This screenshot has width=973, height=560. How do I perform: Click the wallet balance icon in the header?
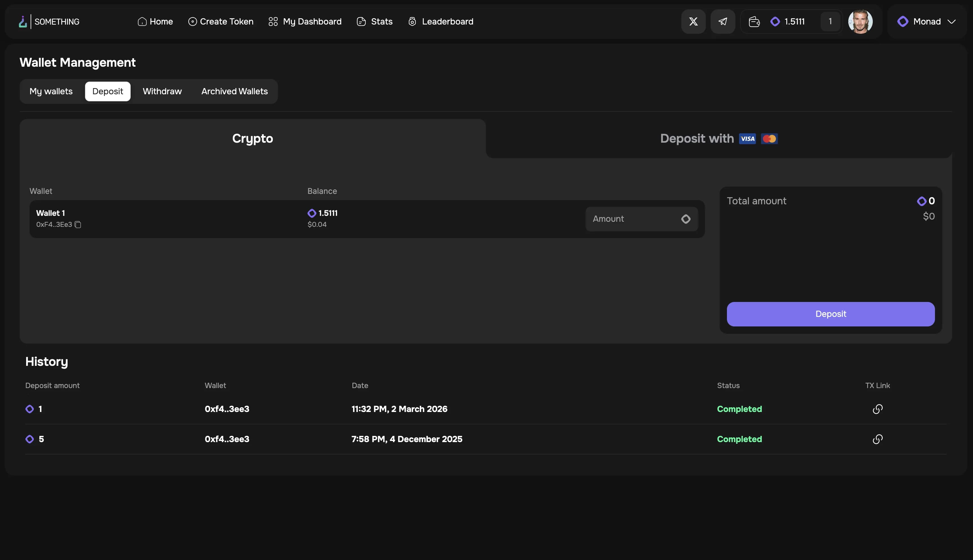pos(754,21)
